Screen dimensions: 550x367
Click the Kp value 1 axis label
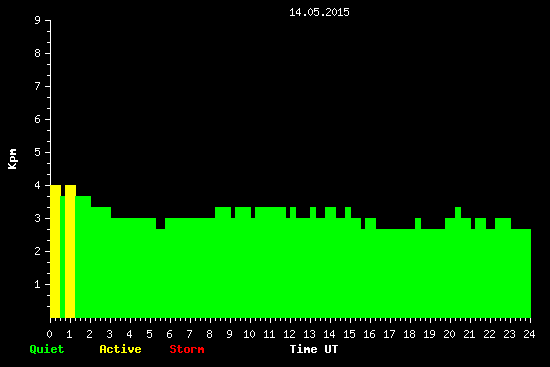(38, 285)
